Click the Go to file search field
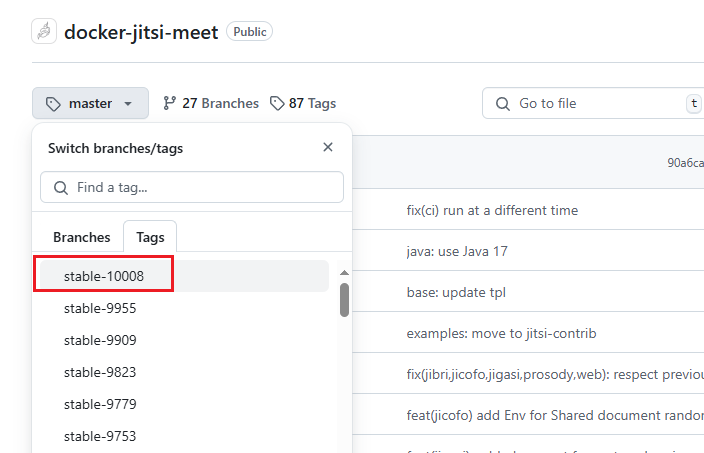Screen dimensions: 704x453 point(593,103)
